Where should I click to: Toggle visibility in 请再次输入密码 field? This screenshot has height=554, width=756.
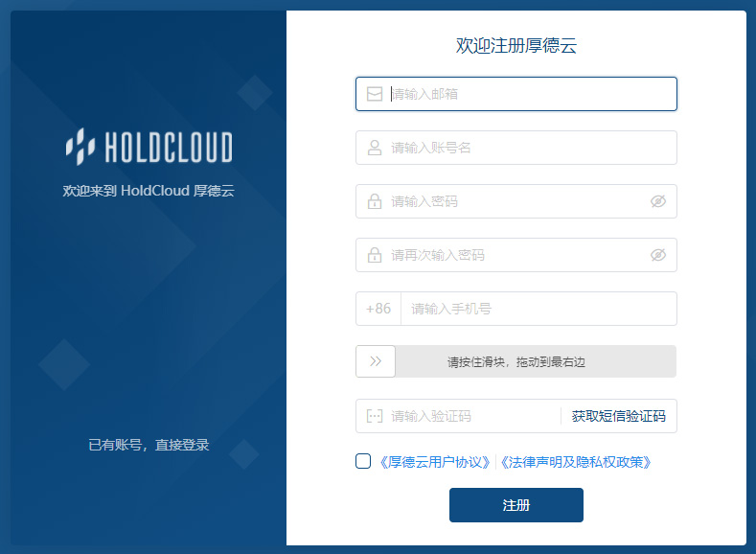tap(658, 255)
